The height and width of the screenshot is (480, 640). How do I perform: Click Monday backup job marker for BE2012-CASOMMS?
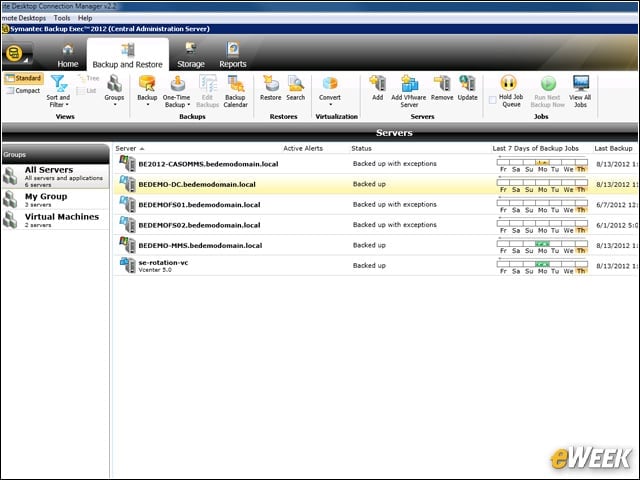(x=542, y=162)
